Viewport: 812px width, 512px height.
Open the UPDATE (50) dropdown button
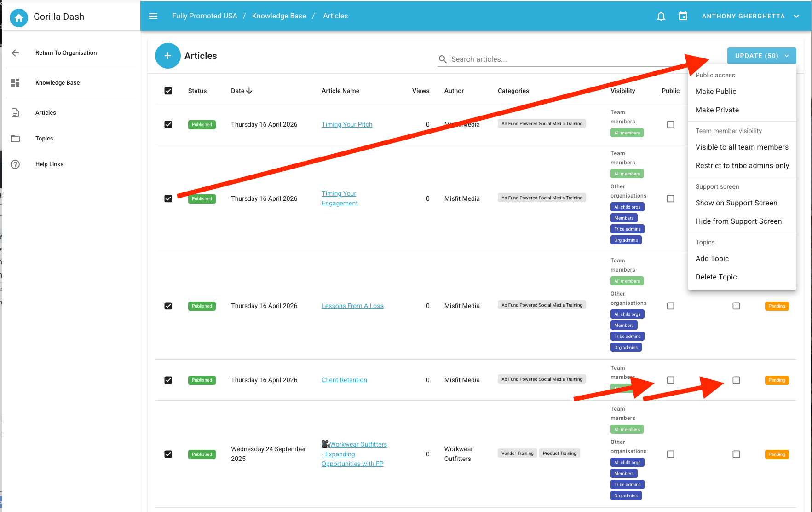coord(761,56)
